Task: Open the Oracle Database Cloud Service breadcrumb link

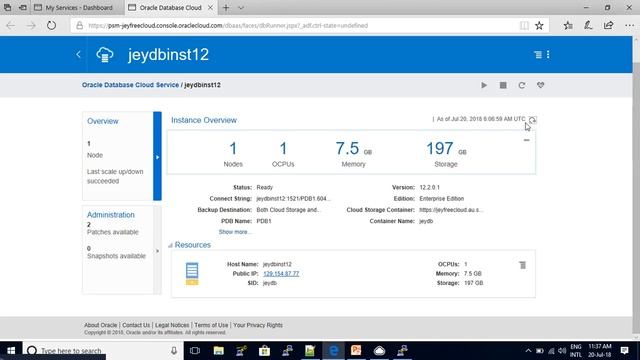Action: tap(130, 85)
